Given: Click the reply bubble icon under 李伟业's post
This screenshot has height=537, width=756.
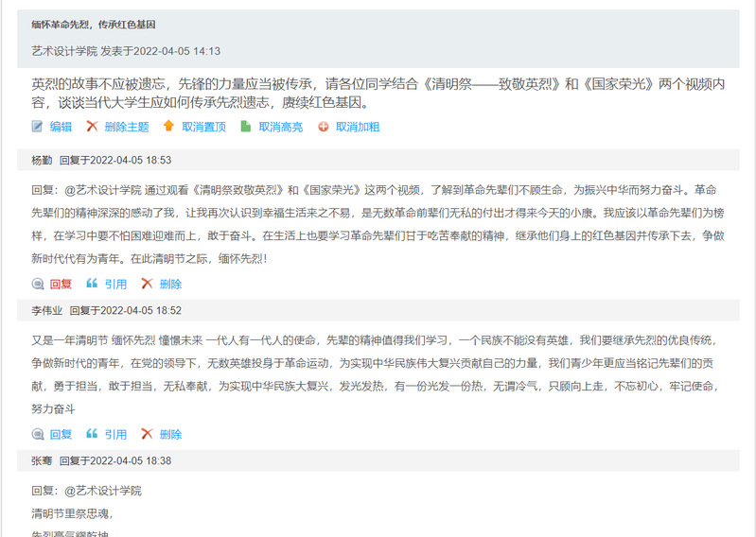Looking at the screenshot, I should tap(38, 434).
